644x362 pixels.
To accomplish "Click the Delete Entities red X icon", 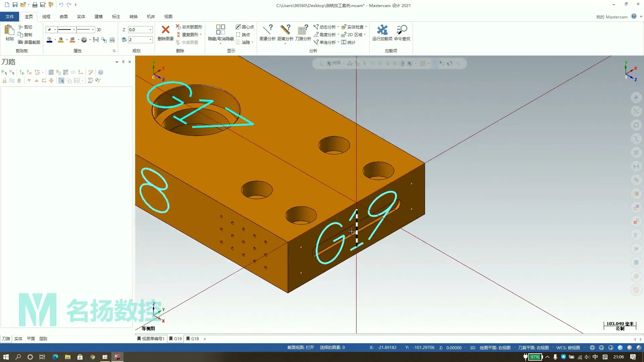I will click(165, 30).
